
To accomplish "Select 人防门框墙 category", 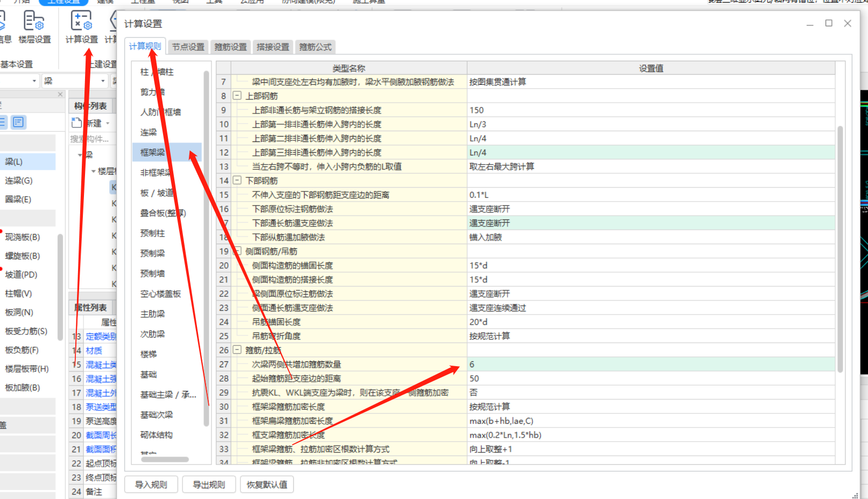I will (160, 112).
